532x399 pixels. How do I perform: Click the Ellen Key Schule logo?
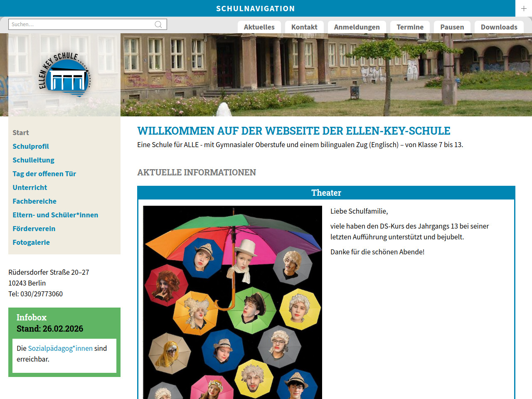pyautogui.click(x=64, y=75)
